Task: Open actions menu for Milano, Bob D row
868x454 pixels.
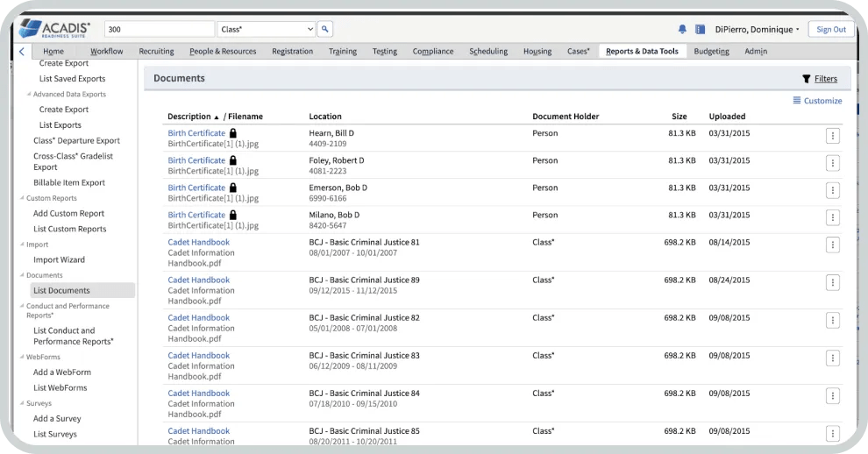Action: point(833,217)
